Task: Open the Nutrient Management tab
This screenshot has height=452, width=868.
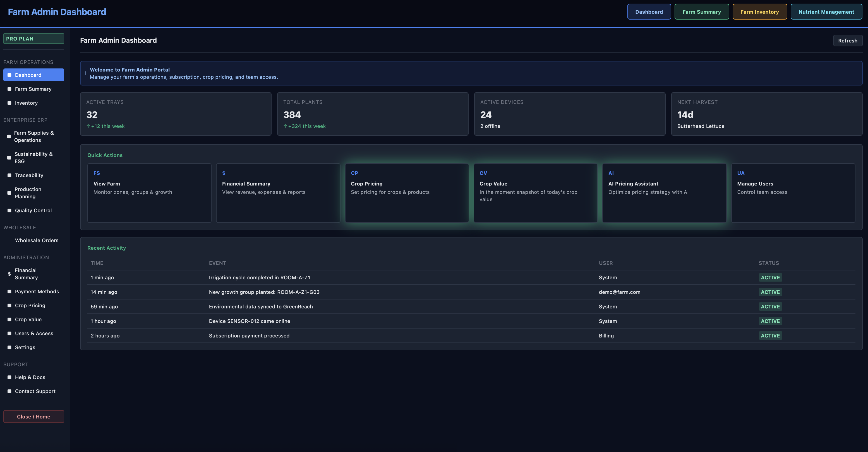Action: point(826,11)
